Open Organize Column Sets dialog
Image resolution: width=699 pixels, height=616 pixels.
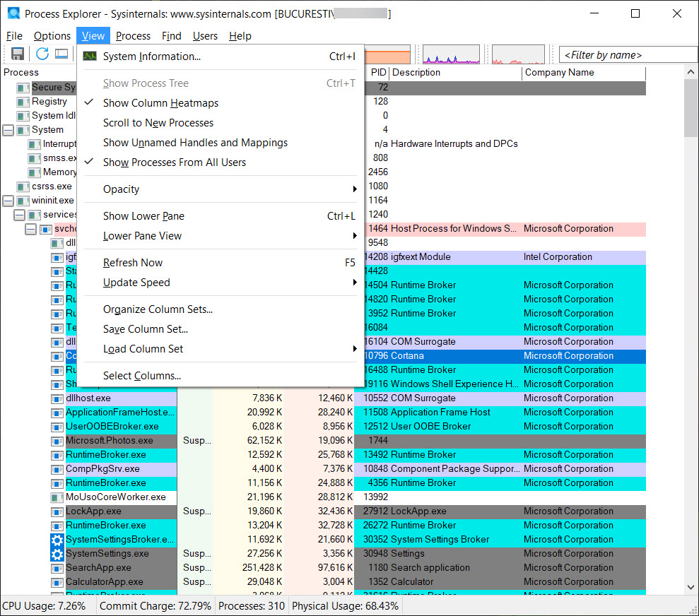[221, 309]
